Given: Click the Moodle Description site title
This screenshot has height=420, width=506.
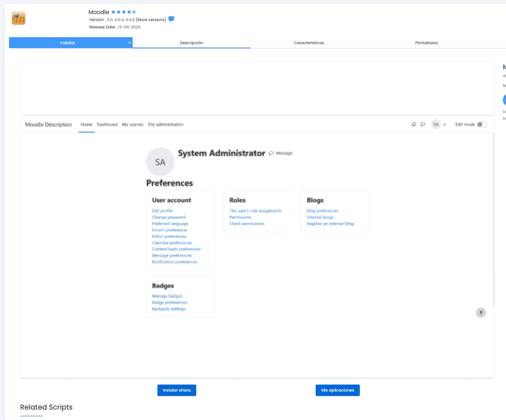Looking at the screenshot, I should (49, 124).
